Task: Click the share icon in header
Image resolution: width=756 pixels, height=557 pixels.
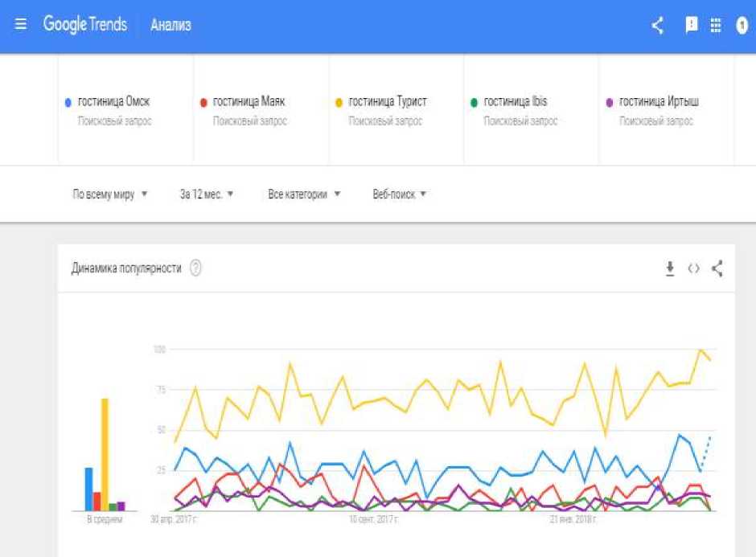Action: tap(658, 26)
